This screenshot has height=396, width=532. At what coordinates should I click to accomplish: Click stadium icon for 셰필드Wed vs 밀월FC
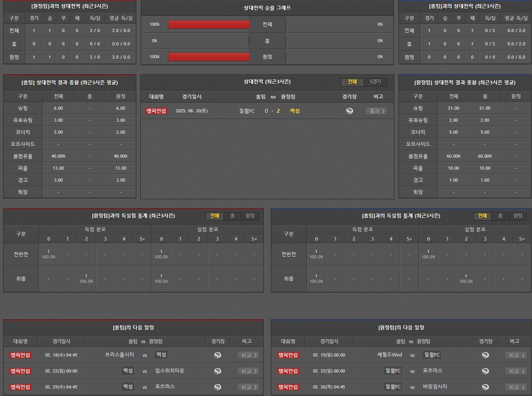485,355
